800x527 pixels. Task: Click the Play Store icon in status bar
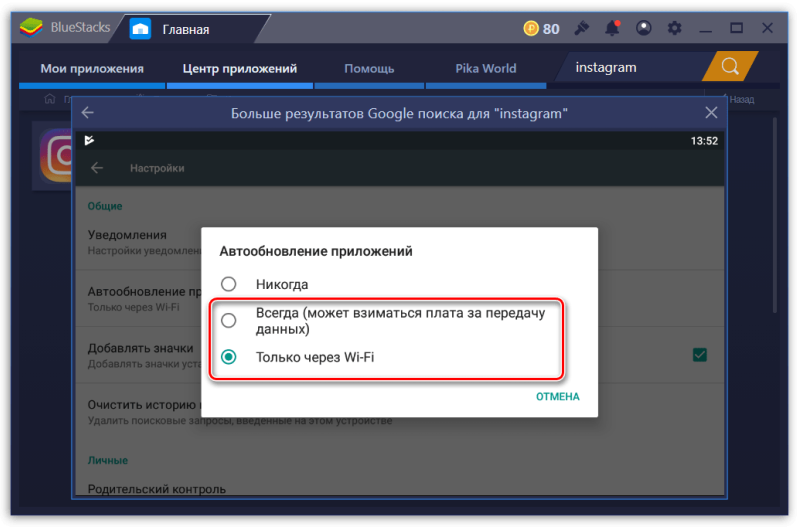point(89,140)
